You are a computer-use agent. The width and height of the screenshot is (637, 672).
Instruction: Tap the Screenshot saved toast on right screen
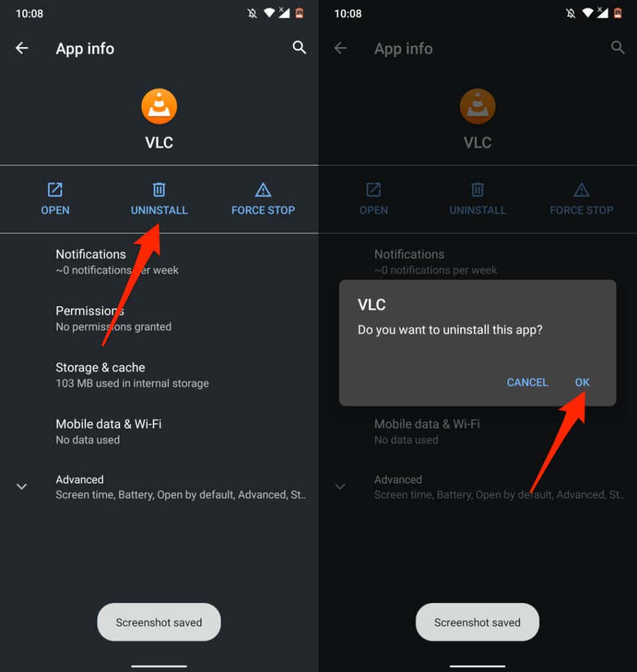click(477, 622)
